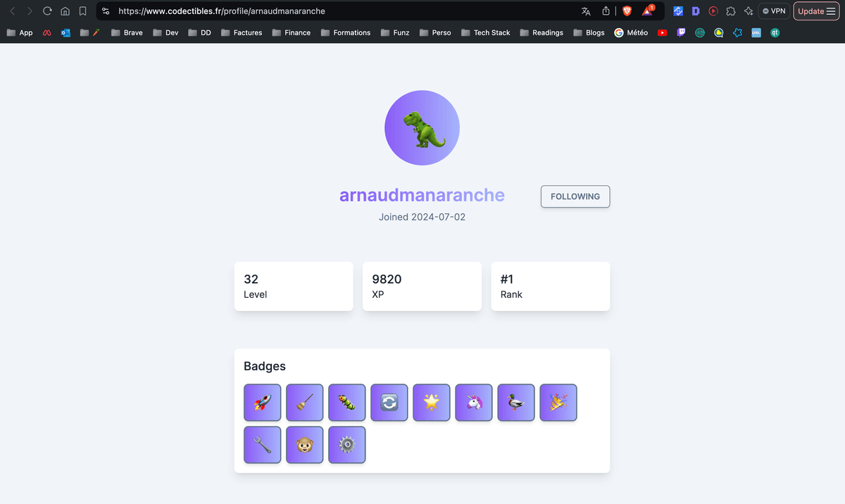Select the duck badge
This screenshot has height=504, width=845.
tap(515, 402)
